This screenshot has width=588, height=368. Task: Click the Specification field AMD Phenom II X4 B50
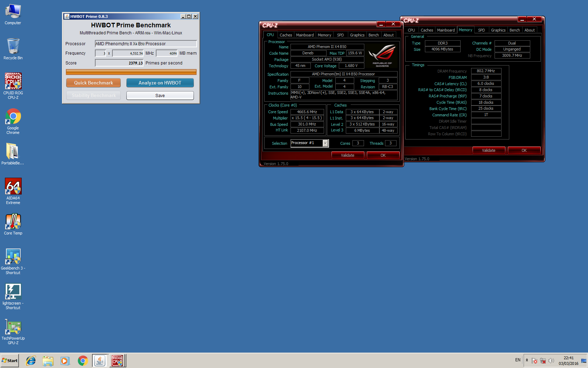pos(343,74)
